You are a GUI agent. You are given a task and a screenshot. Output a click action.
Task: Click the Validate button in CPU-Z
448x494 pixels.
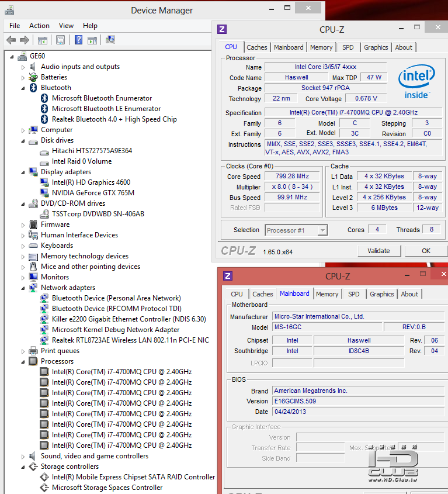(x=378, y=251)
